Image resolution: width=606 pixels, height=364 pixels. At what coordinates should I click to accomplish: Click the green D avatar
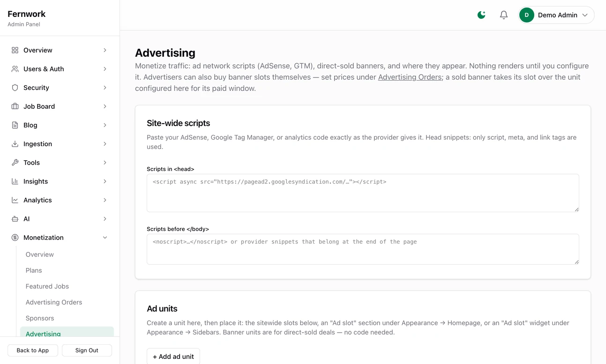click(527, 15)
